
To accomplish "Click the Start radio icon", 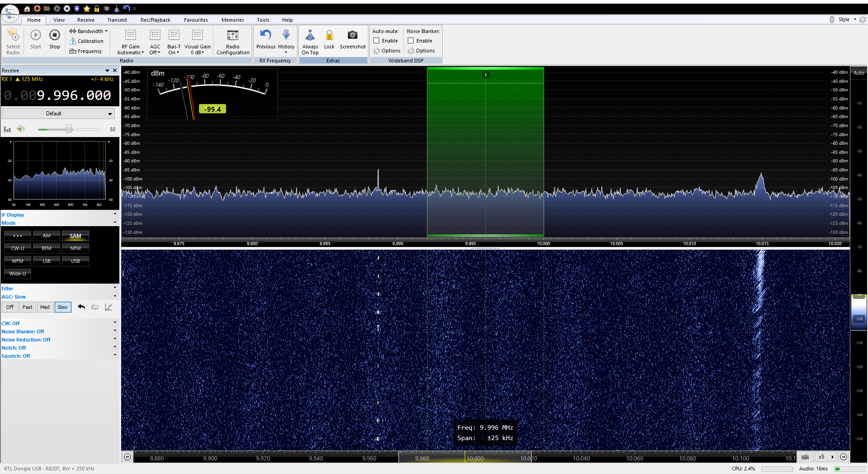I will coord(36,35).
